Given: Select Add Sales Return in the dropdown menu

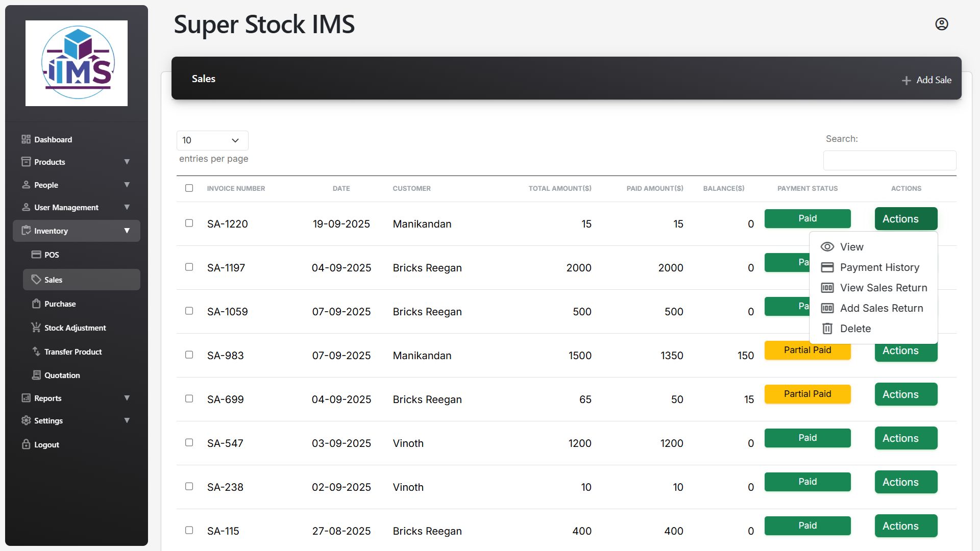Looking at the screenshot, I should coord(881,308).
